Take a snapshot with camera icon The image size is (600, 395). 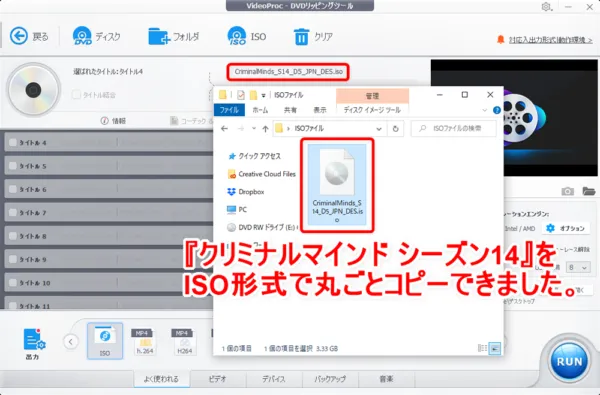point(567,191)
